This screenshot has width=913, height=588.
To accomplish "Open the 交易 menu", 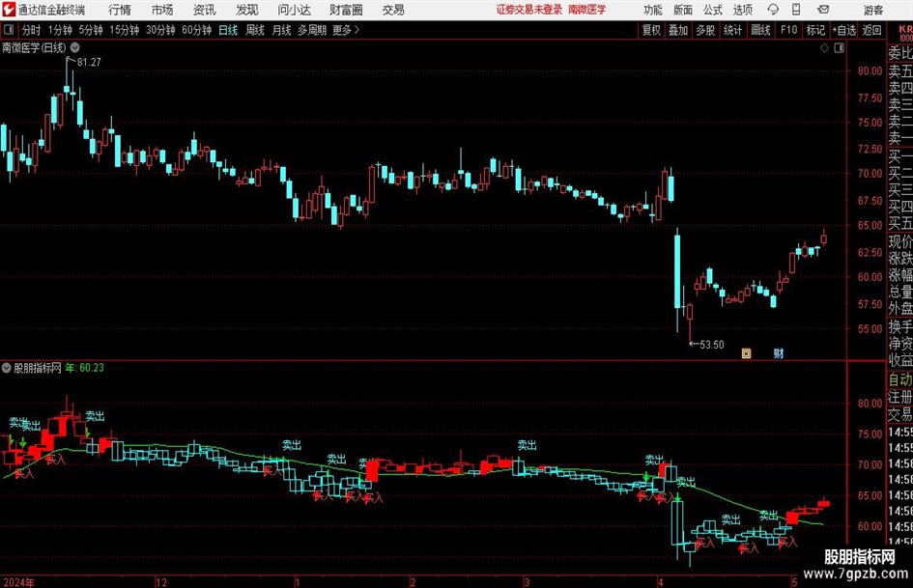I will tap(393, 10).
